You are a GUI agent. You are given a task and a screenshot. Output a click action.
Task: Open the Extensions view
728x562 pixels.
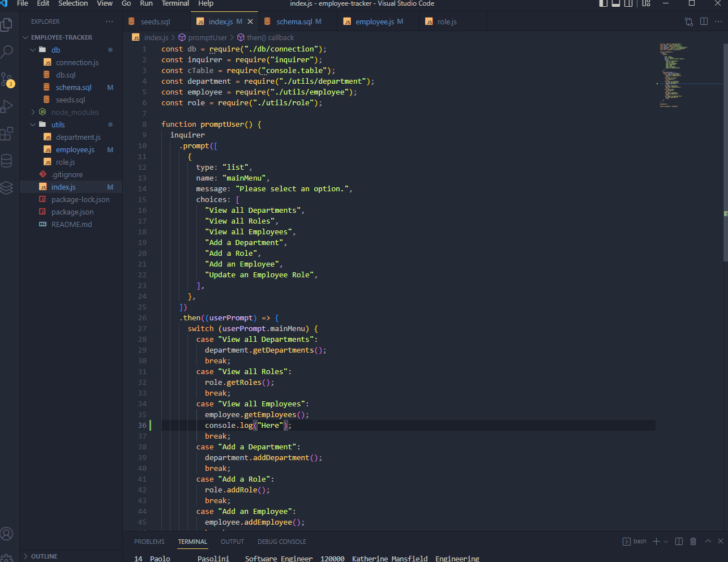(7, 134)
